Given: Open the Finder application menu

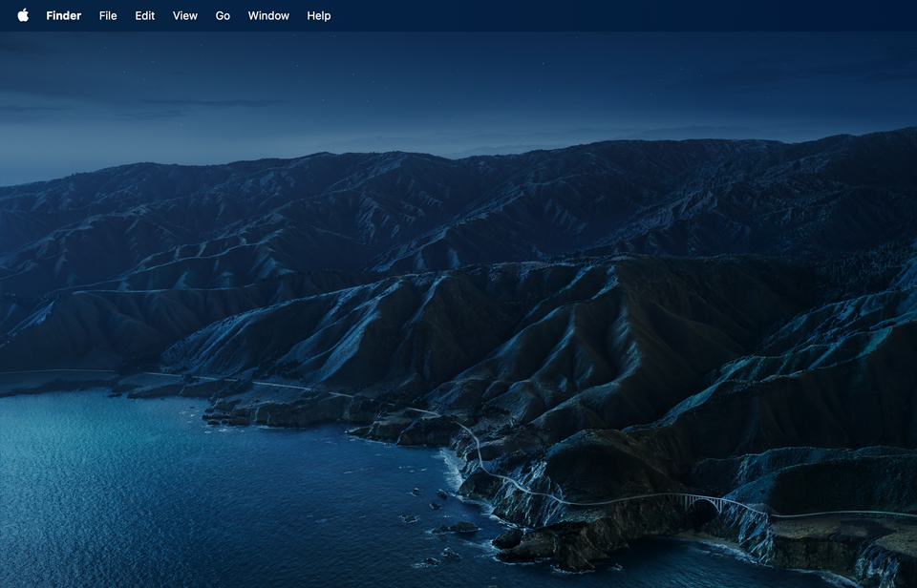Looking at the screenshot, I should point(64,15).
